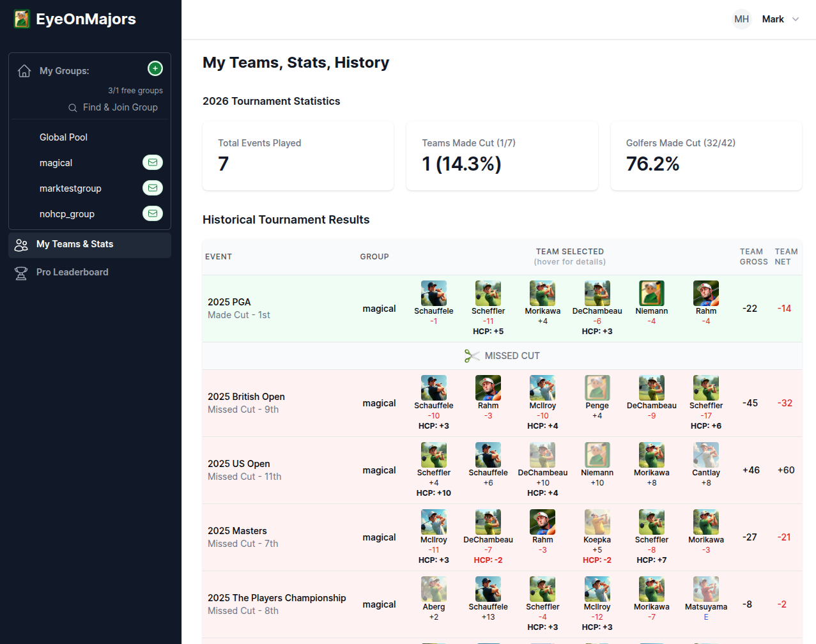The width and height of the screenshot is (816, 644).
Task: Click Penge thumbnail in British Open row
Action: (x=597, y=388)
